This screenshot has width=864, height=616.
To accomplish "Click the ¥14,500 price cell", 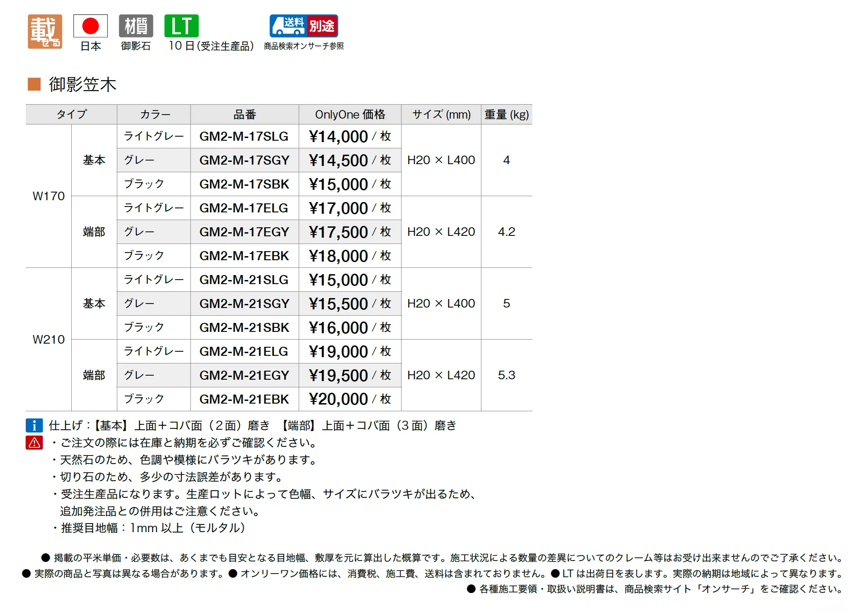I will coord(350,160).
